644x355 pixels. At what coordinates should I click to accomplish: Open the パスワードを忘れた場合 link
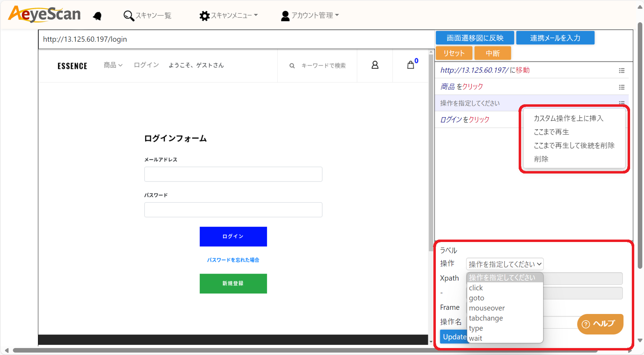[233, 260]
